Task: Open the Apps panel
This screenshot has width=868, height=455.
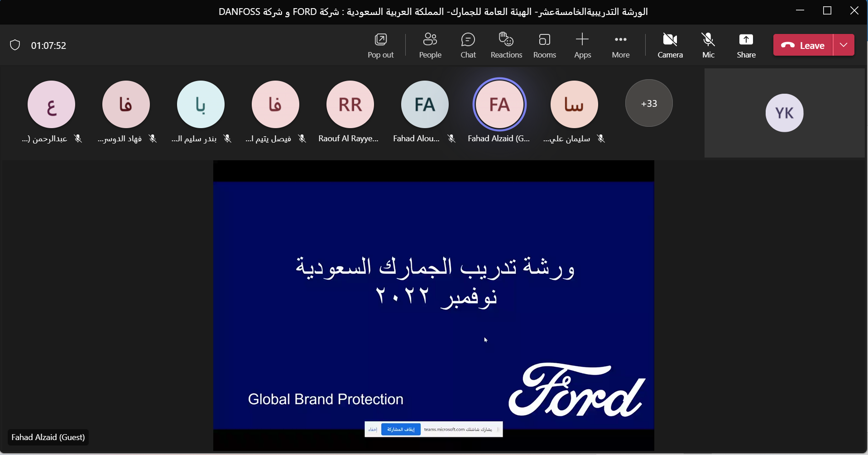Action: (x=582, y=45)
